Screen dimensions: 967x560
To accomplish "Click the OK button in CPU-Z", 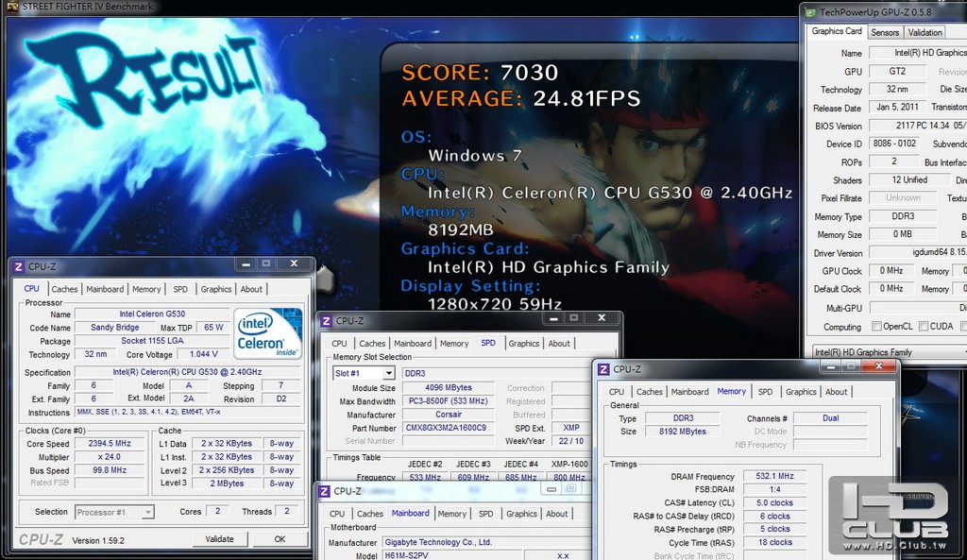I will coord(280,539).
